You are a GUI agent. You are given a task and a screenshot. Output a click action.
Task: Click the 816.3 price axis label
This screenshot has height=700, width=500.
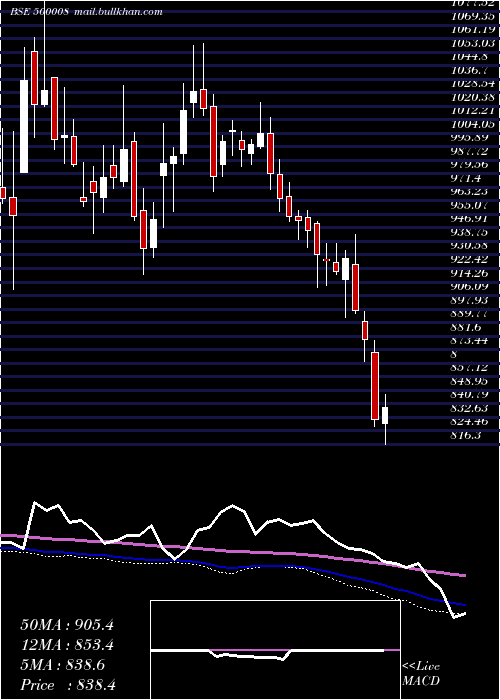click(467, 435)
